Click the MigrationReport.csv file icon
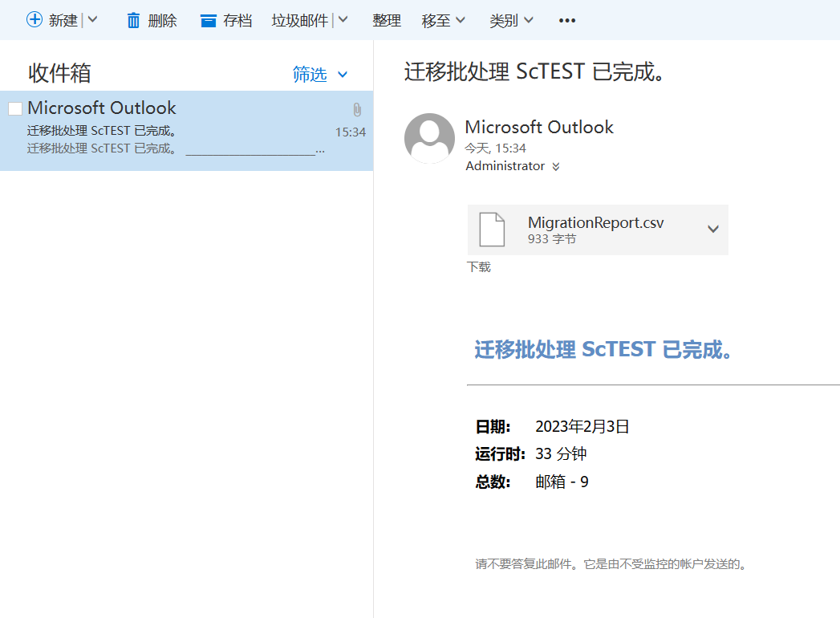 492,230
